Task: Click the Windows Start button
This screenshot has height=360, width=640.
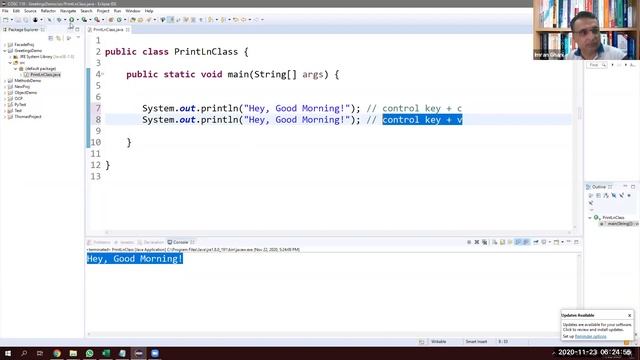Action: pos(8,353)
